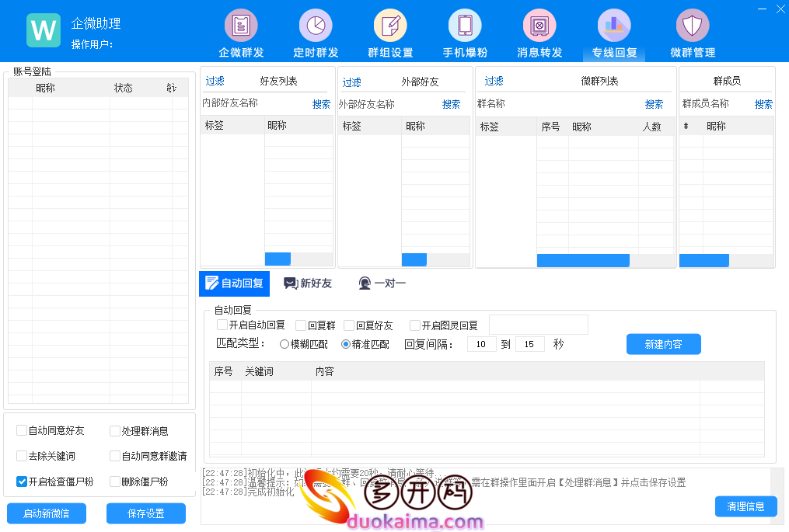
Task: Switch to the 一对一 tab
Action: [x=382, y=283]
